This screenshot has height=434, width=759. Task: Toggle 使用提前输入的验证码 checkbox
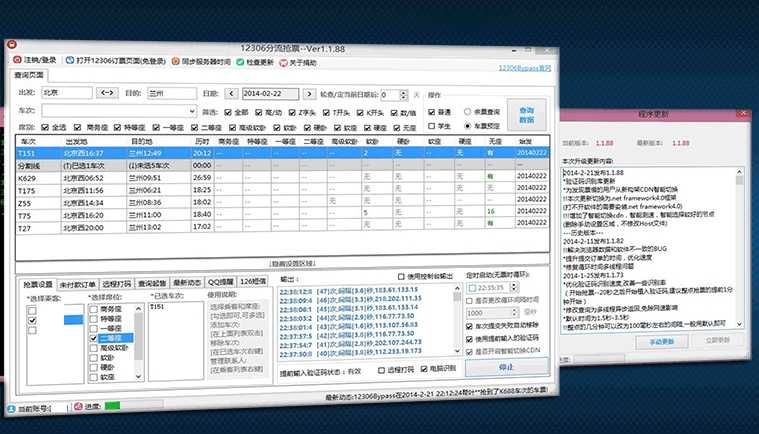click(469, 339)
